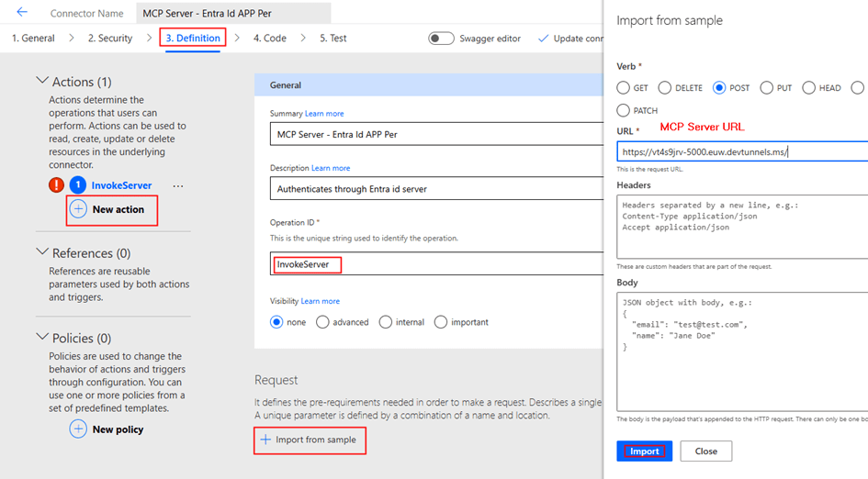Open the Summary Learn more link

pyautogui.click(x=324, y=114)
